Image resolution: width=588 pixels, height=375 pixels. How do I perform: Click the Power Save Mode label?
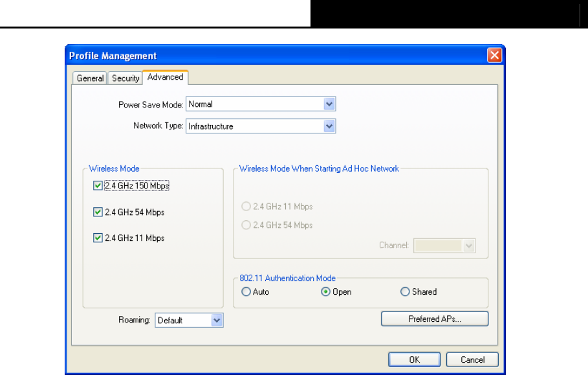[151, 105]
